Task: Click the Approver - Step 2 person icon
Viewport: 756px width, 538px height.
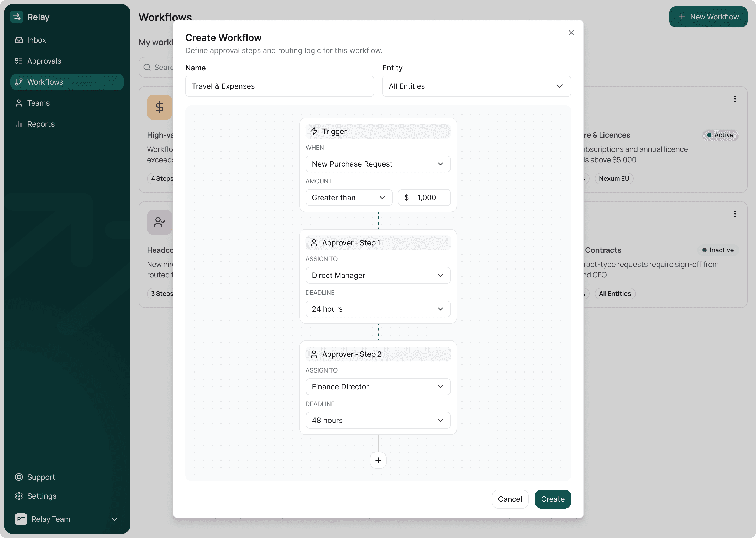Action: click(314, 354)
